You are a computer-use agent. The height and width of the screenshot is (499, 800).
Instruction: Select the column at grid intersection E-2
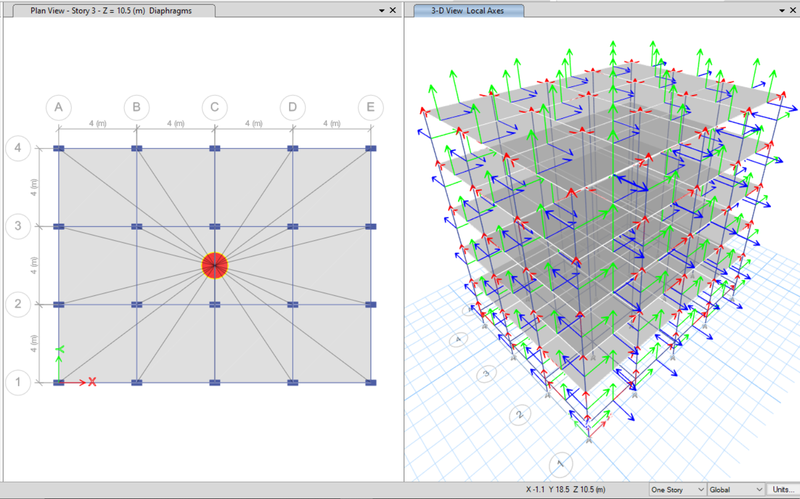[371, 305]
